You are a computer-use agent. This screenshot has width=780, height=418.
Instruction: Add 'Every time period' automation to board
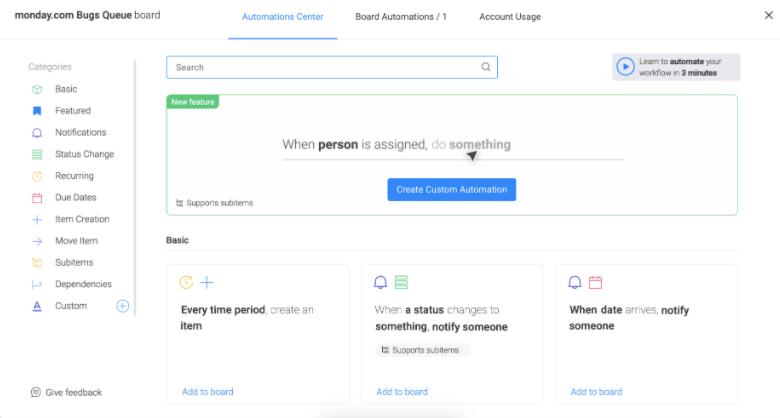pyautogui.click(x=207, y=392)
